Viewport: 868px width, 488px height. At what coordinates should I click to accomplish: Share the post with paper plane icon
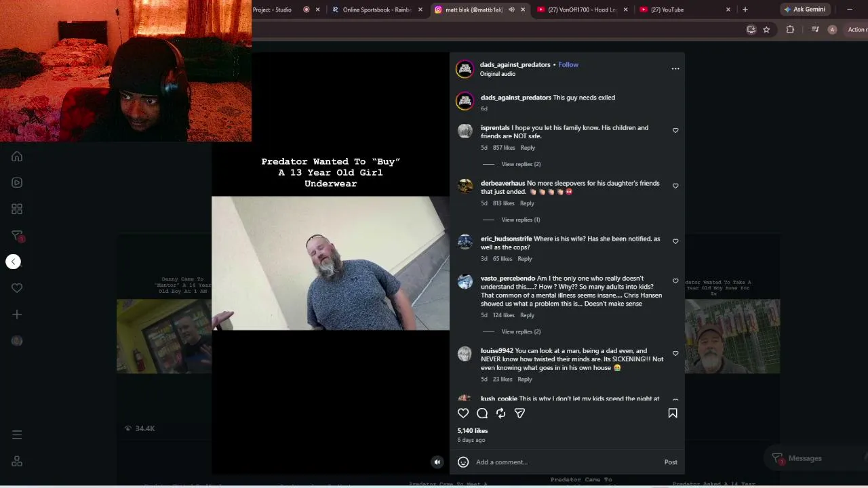click(519, 413)
